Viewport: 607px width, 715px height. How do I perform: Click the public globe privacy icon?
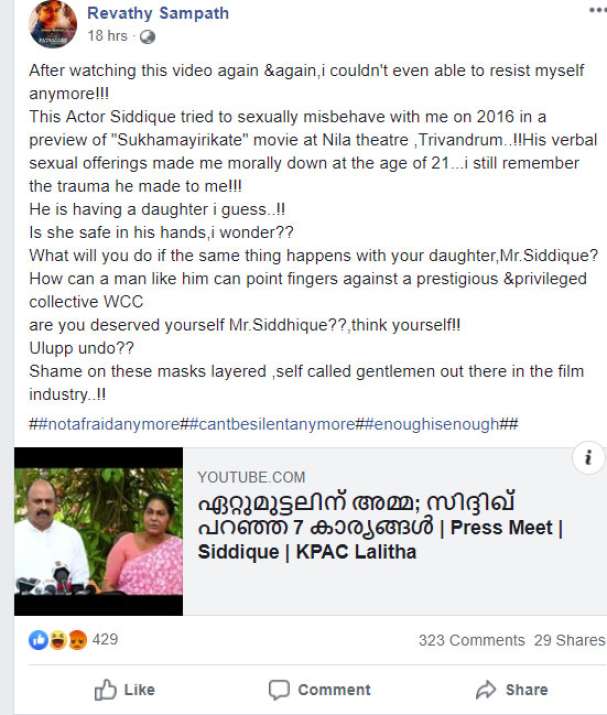click(147, 36)
